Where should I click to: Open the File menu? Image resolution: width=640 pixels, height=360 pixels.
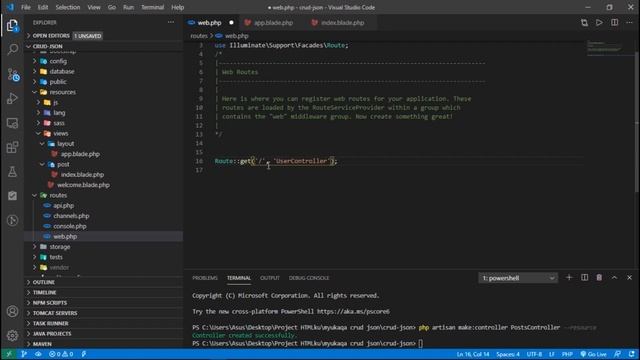(26, 7)
